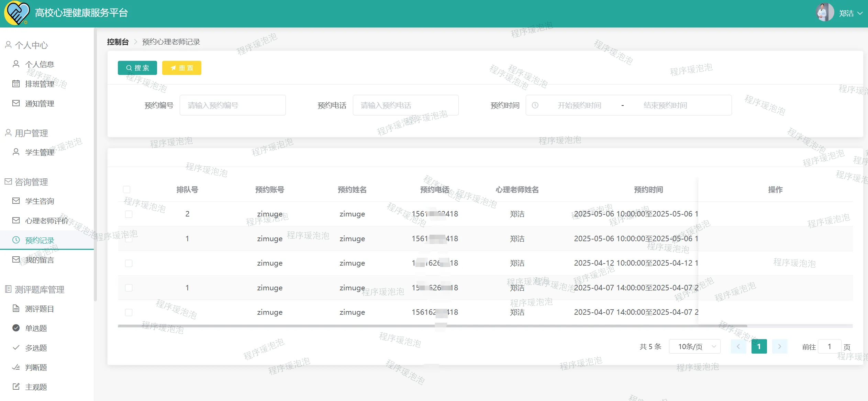Viewport: 868px width, 401px height.
Task: Open the 10条/页 page size dropdown
Action: pyautogui.click(x=694, y=346)
